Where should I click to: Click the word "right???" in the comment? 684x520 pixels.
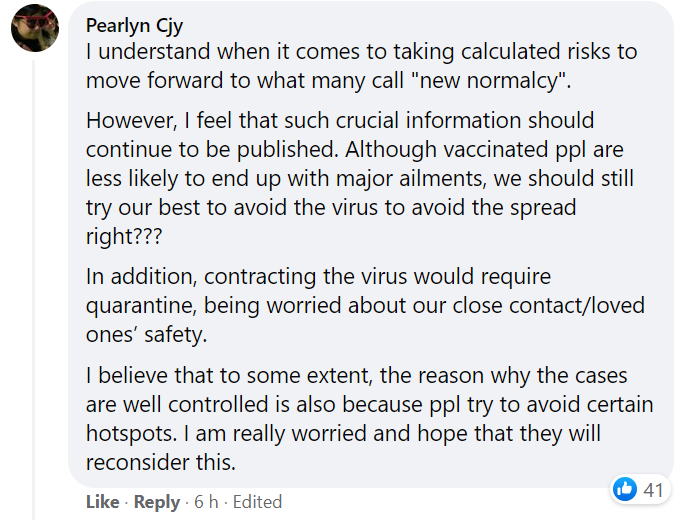[x=124, y=236]
